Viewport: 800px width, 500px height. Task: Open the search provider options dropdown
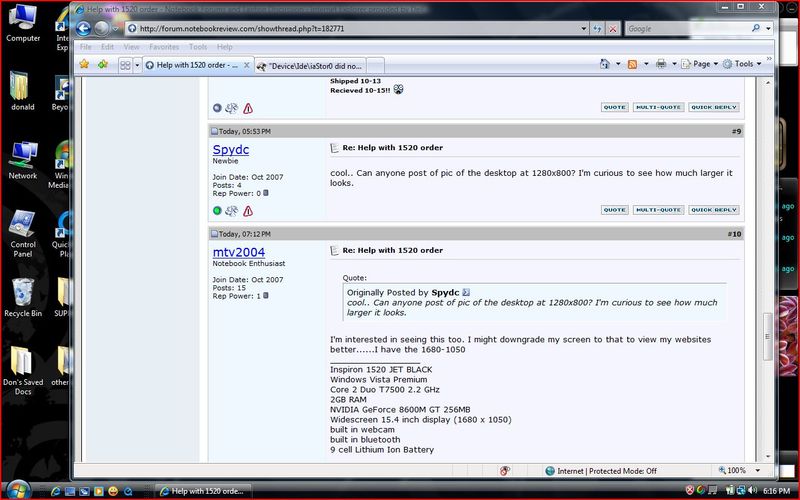click(768, 29)
